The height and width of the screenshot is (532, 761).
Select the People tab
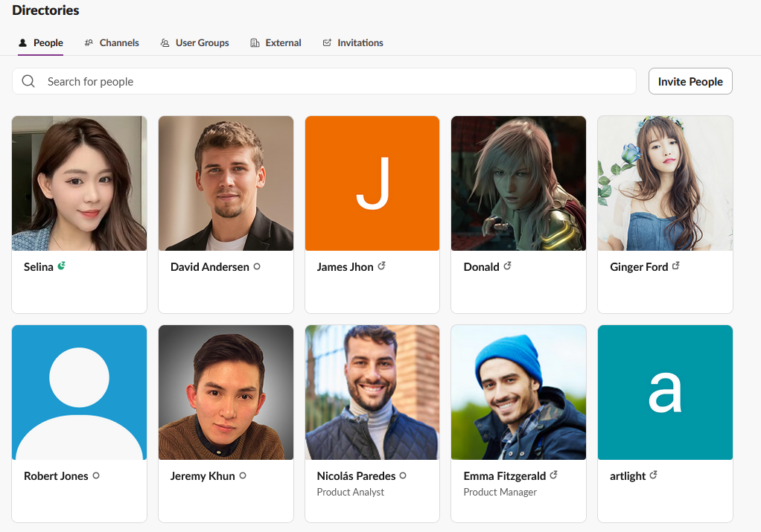pyautogui.click(x=41, y=43)
